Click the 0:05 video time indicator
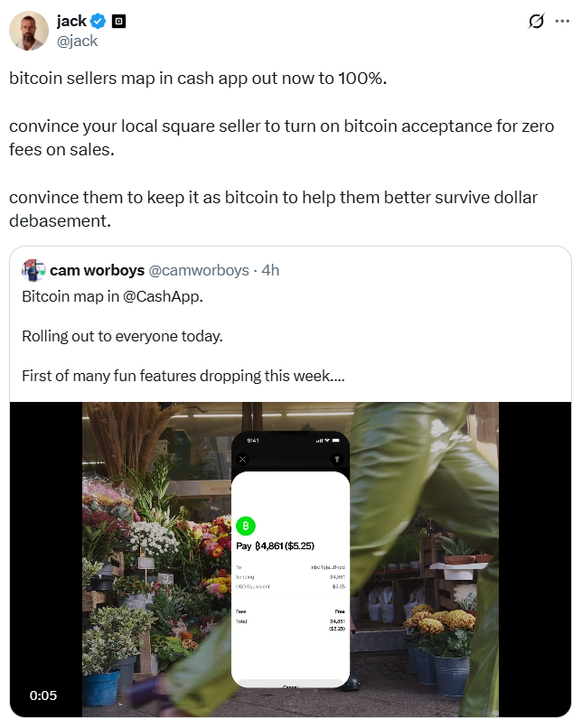 [x=42, y=695]
